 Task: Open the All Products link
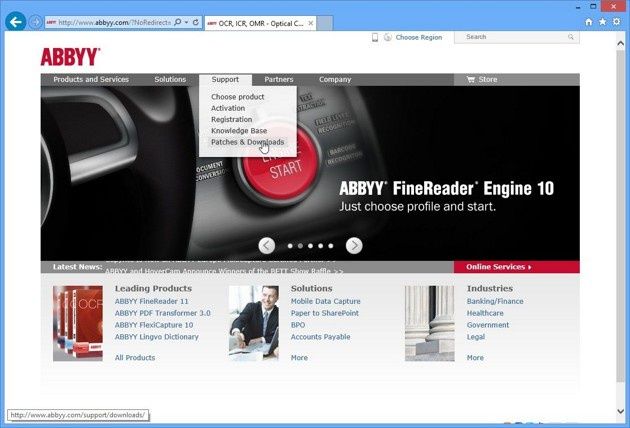tap(135, 358)
